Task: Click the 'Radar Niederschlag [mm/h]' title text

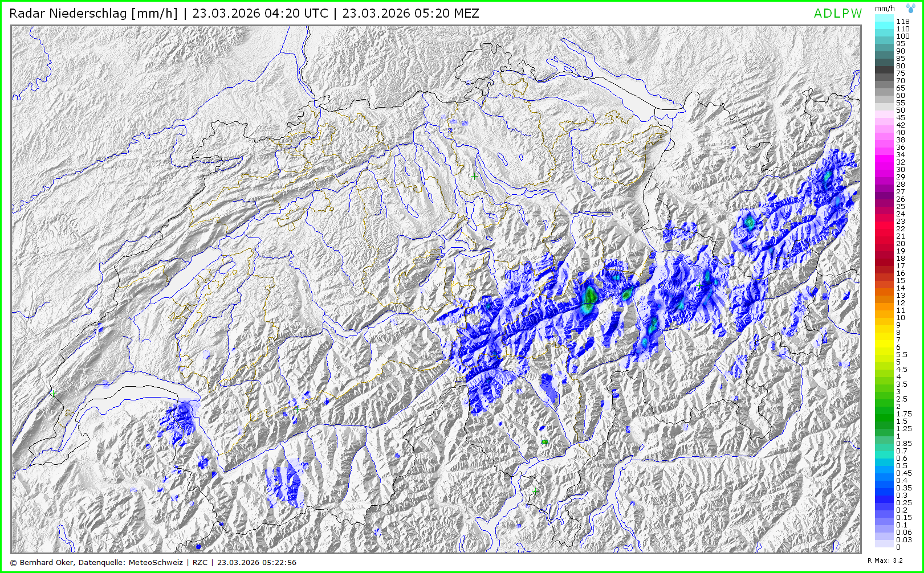Action: (x=93, y=14)
